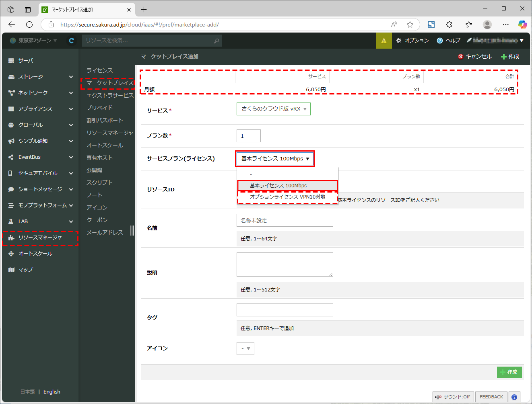Open the ヘルプ help menu
Viewport: 532px width, 404px height.
(x=449, y=41)
